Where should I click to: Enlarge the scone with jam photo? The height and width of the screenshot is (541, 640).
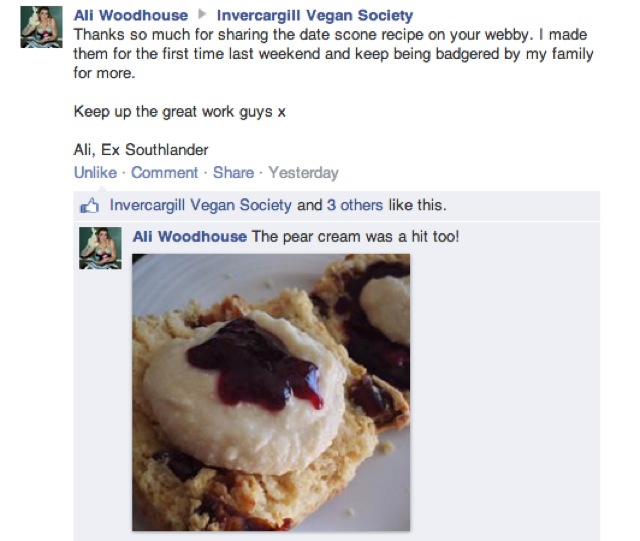click(x=271, y=392)
